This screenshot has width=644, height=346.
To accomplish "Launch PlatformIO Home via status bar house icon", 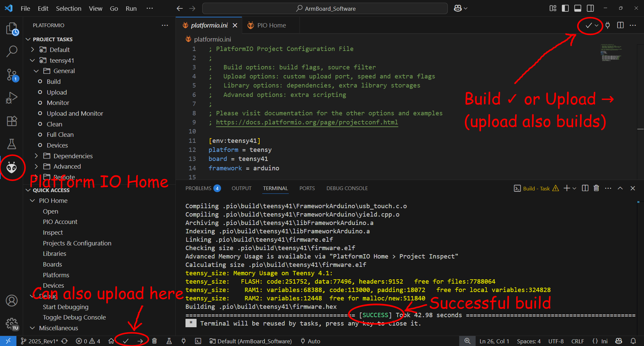I will pos(111,341).
